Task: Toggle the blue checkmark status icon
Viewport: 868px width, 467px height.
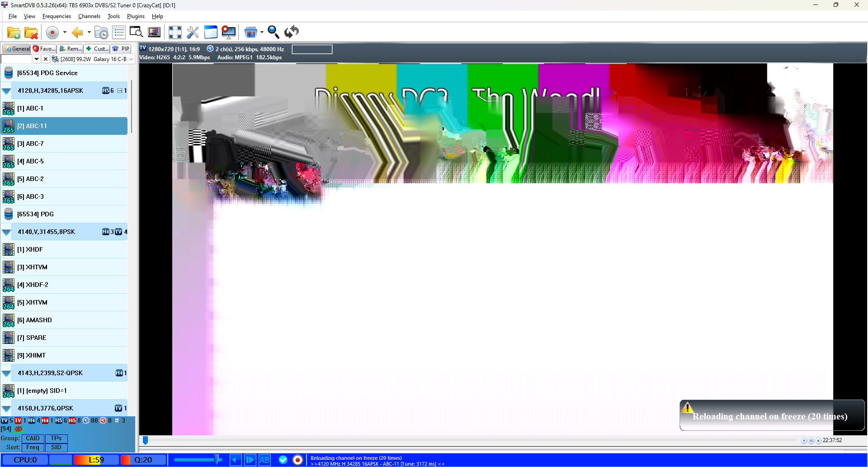Action: (283, 460)
